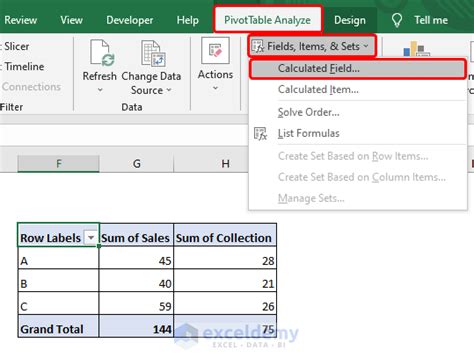Open the Row Labels filter dropdown

click(x=91, y=237)
